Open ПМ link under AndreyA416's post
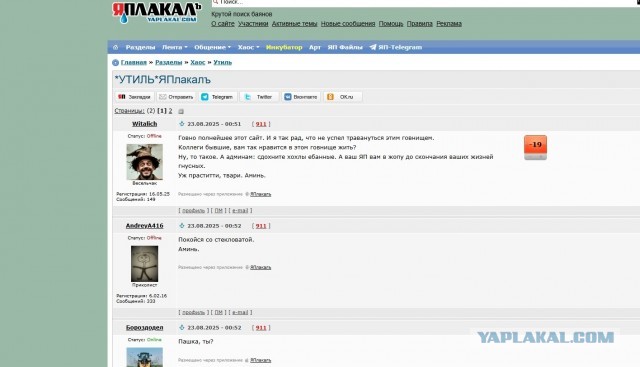The height and width of the screenshot is (367, 640). [x=219, y=312]
